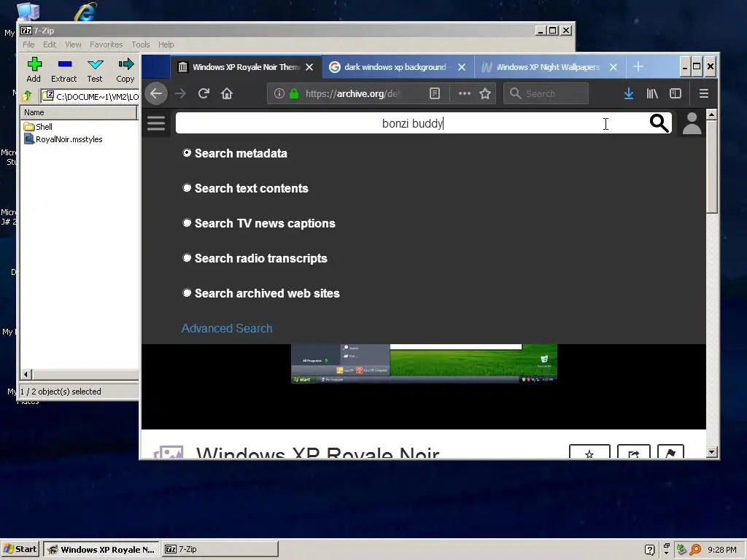
Task: Open a new Firefox tab
Action: pos(638,66)
